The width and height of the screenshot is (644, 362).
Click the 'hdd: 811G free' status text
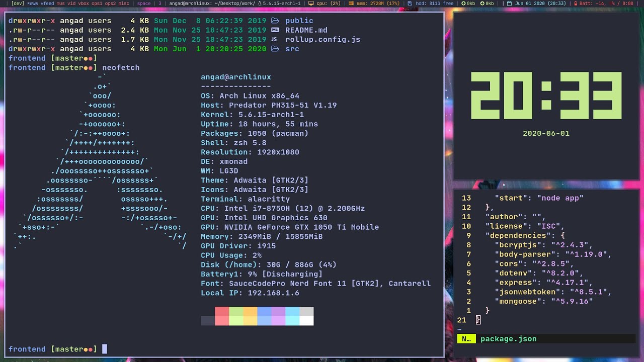pos(435,3)
